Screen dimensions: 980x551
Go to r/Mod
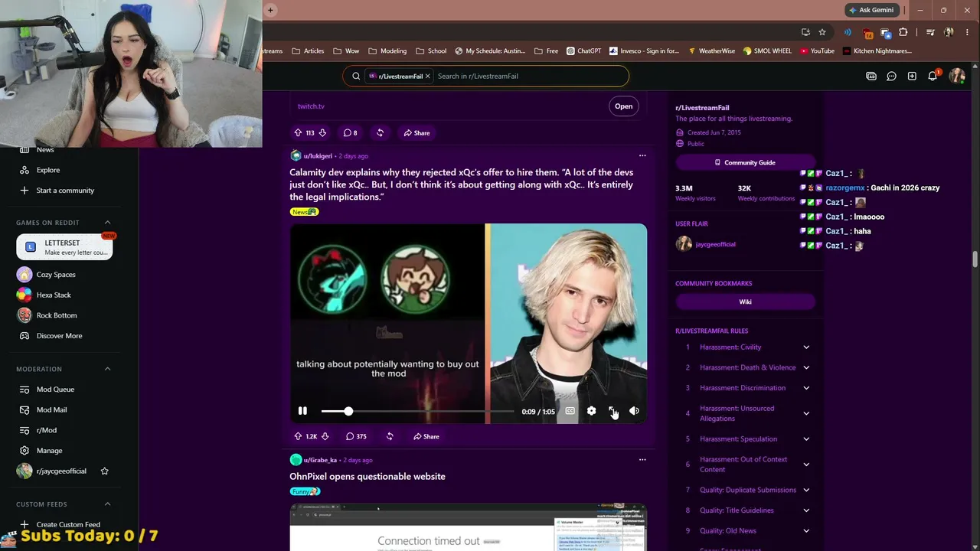[x=47, y=430]
